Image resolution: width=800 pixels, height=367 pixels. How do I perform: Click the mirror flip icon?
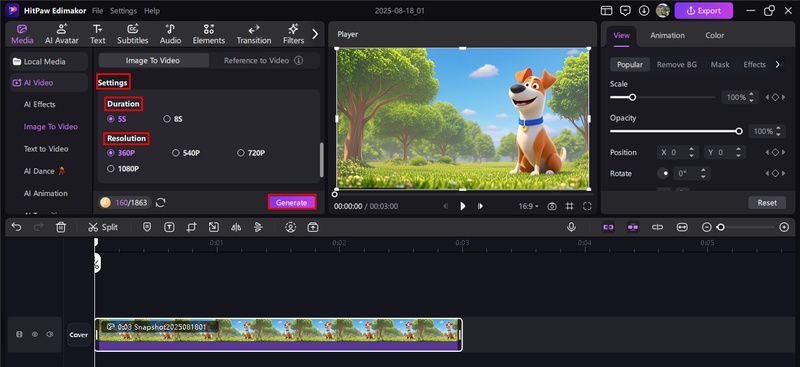tap(236, 227)
